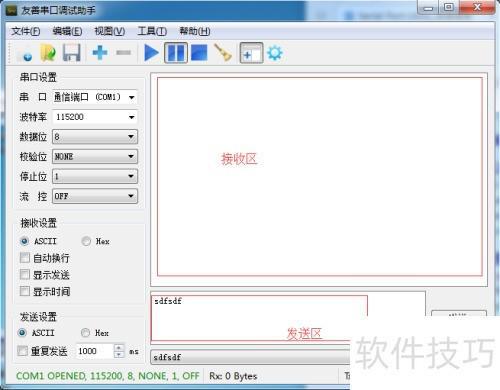Image resolution: width=500 pixels, height=390 pixels.
Task: Toggle the 重复发送 checkbox
Action: 22,351
